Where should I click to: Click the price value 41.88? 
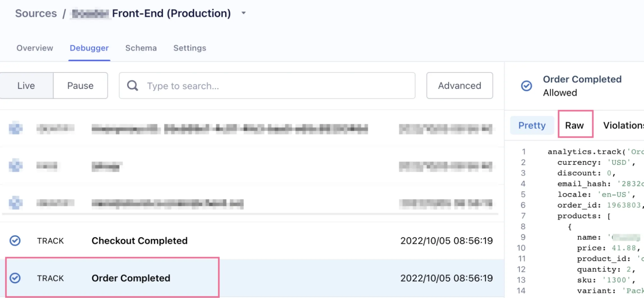624,248
